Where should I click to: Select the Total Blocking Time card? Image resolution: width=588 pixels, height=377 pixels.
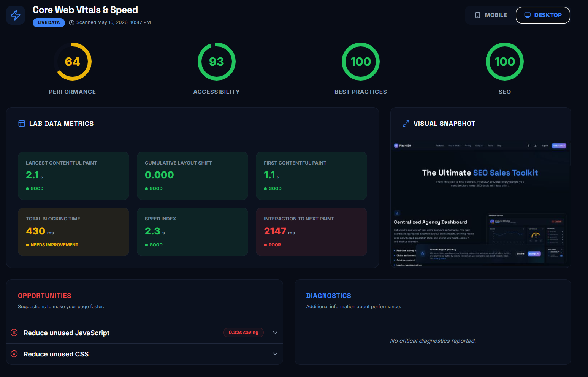(x=73, y=232)
